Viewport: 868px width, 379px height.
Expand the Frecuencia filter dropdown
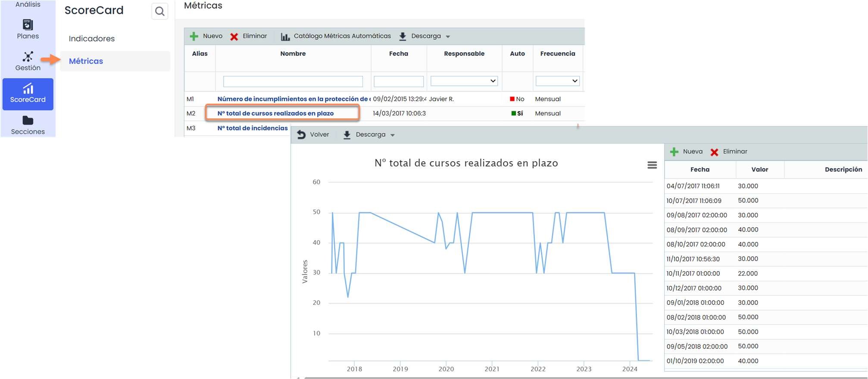click(557, 81)
